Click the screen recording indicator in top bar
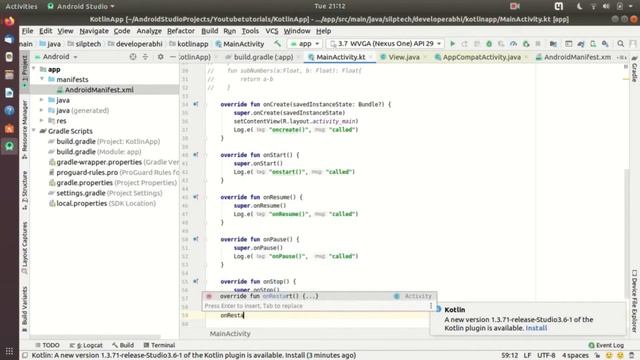Viewport: 640px width, 360px height. [x=515, y=6]
